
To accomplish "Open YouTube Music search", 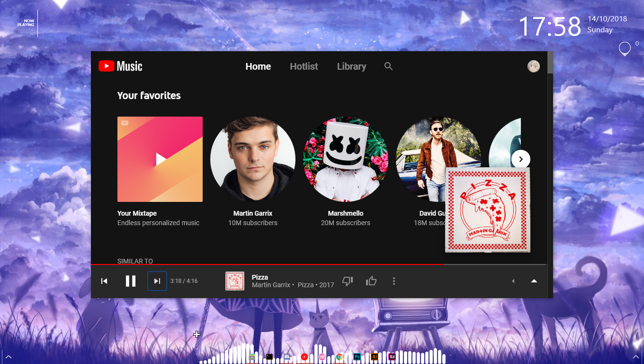I will click(388, 66).
